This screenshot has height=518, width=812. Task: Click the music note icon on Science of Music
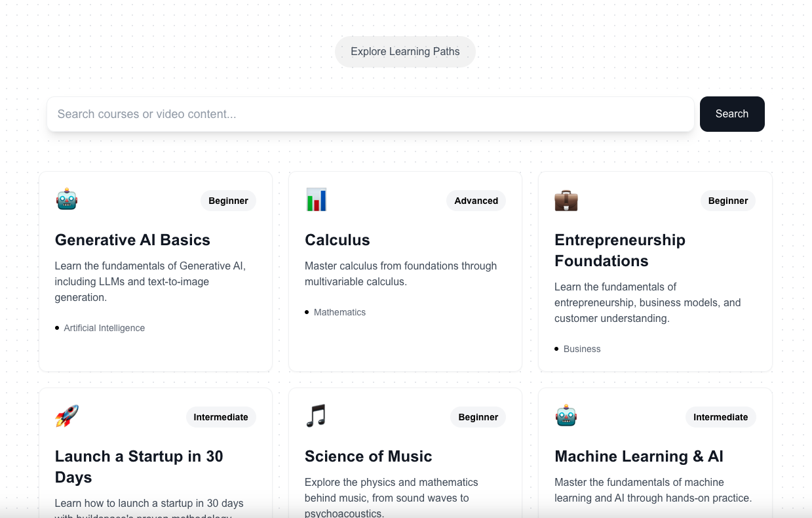tap(316, 416)
